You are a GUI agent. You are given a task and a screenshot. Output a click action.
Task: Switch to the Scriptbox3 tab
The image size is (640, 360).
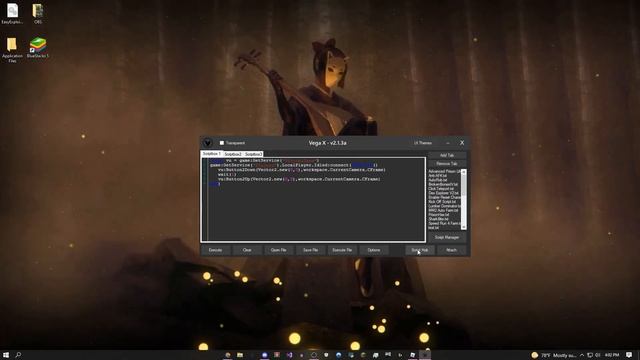[x=253, y=154]
